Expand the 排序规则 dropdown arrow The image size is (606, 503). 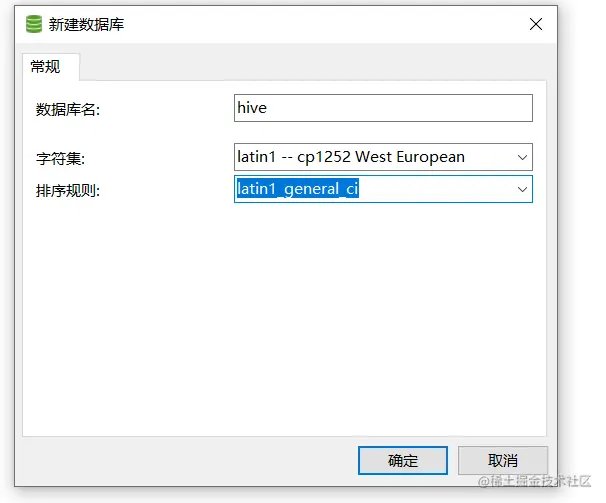click(x=522, y=189)
